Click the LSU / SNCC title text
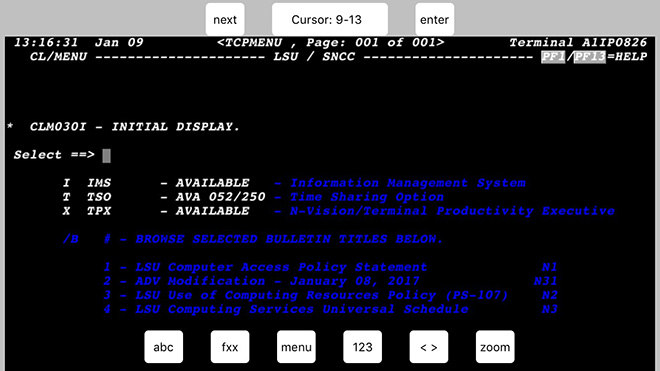 314,56
